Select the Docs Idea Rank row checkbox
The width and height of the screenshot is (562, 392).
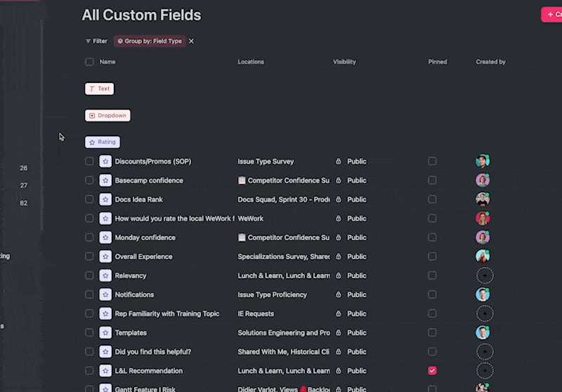pos(89,200)
